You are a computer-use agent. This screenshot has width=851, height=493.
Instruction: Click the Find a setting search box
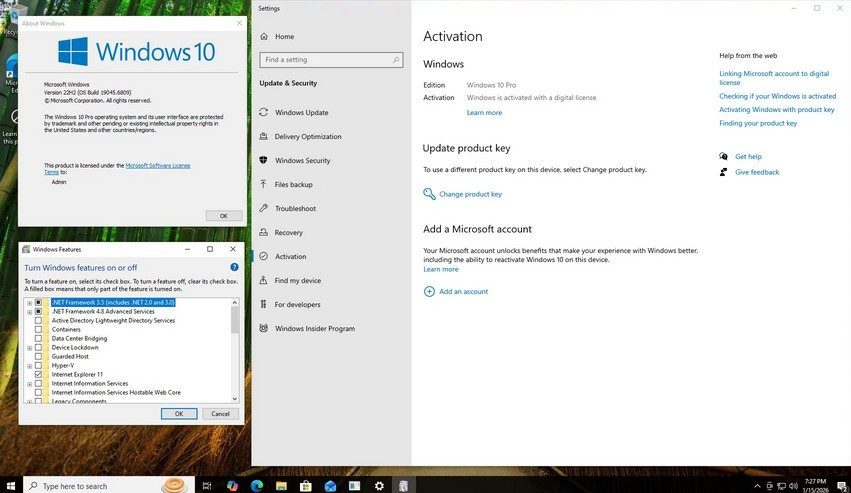click(331, 60)
